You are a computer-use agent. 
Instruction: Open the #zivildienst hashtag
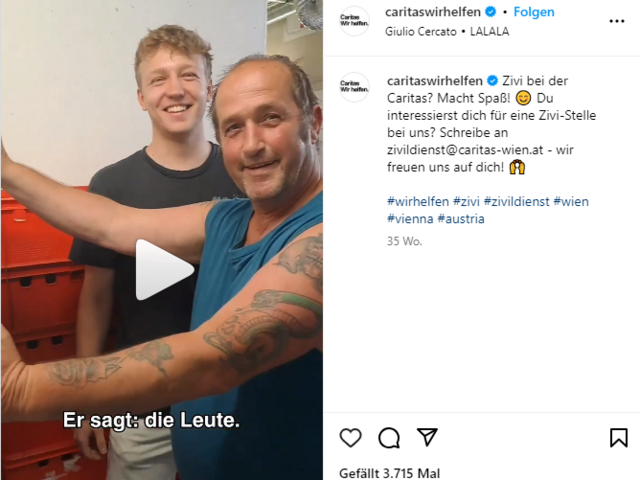pos(516,201)
